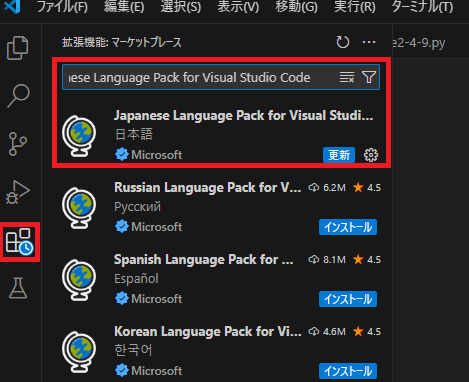Screen dimensions: 469x382
Task: Click Microsoft publisher under Korean Language Pack
Action: click(156, 371)
